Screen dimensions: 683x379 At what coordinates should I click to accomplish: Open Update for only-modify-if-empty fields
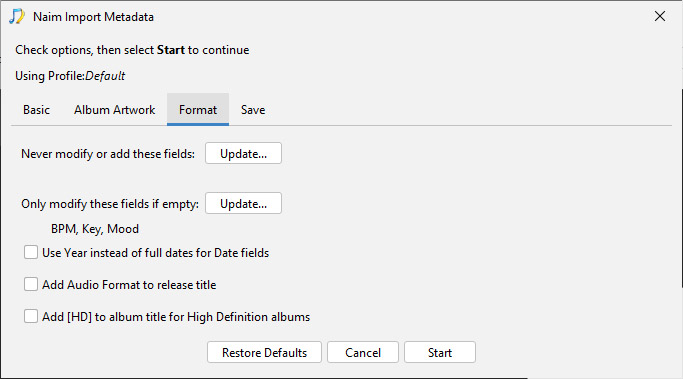click(x=243, y=203)
